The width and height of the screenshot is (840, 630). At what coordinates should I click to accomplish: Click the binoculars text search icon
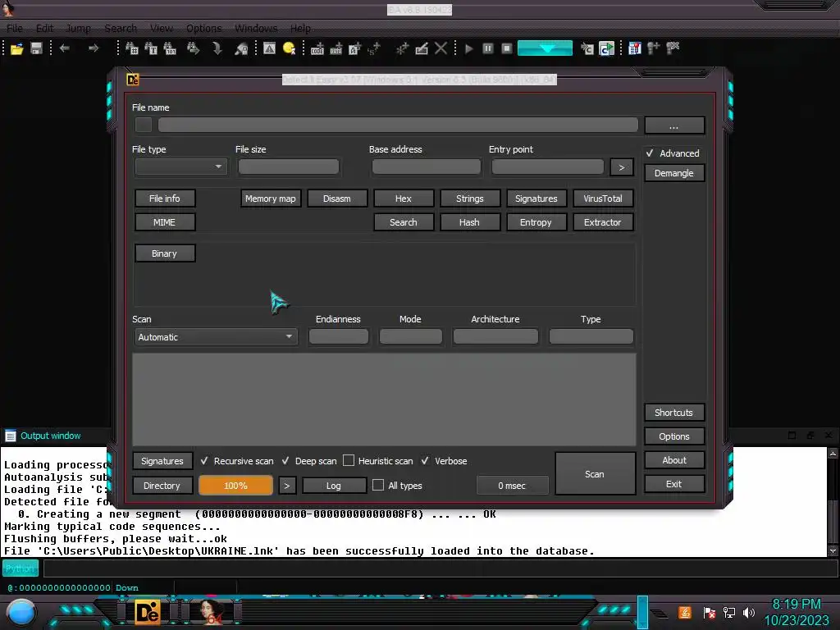pos(132,48)
